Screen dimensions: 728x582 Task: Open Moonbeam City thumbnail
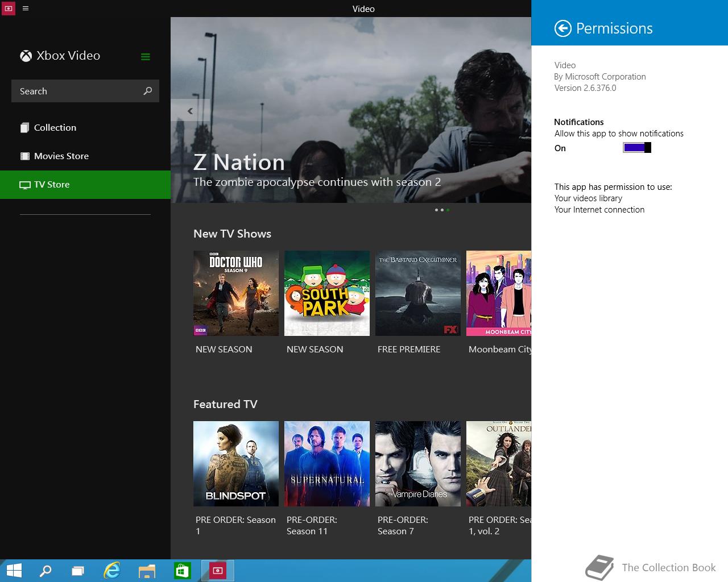pos(499,293)
